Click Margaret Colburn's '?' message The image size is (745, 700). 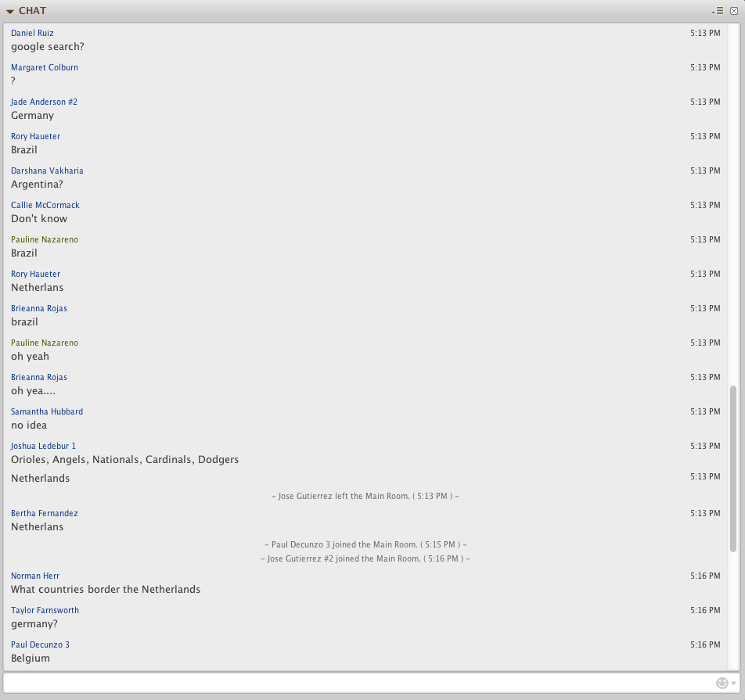pyautogui.click(x=13, y=81)
